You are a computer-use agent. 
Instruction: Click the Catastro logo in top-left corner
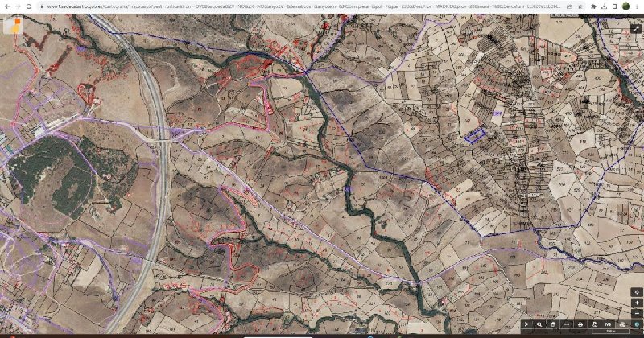(12, 25)
